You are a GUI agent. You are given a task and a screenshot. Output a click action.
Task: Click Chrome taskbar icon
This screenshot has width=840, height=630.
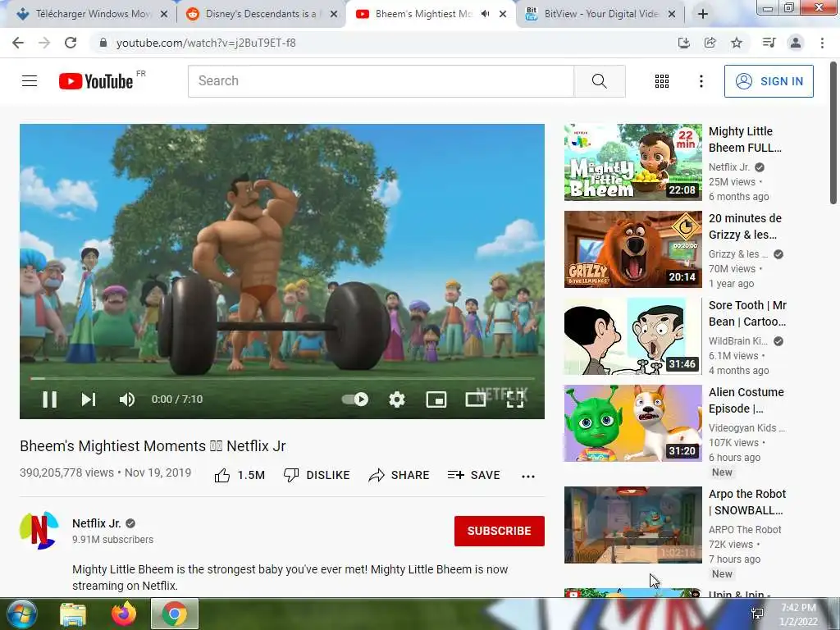click(175, 614)
